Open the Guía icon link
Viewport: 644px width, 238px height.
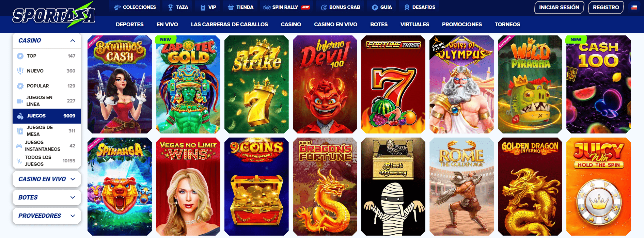pos(375,7)
